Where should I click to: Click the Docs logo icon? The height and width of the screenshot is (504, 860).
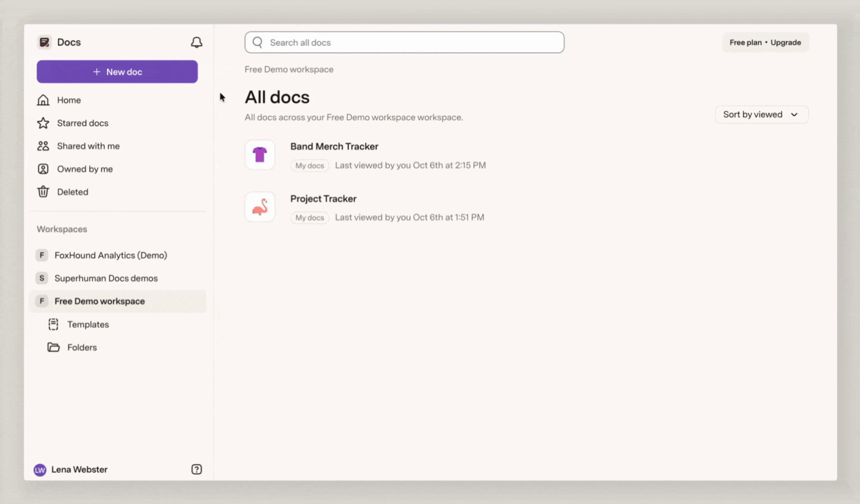click(44, 42)
